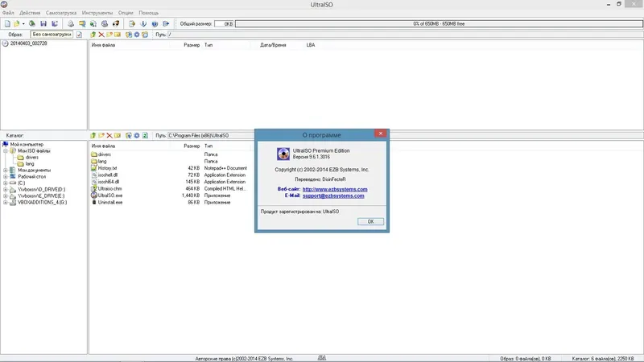Click the Extract toolbar icon with orange arrow
Image resolution: width=644 pixels, height=362 pixels.
pos(132,24)
